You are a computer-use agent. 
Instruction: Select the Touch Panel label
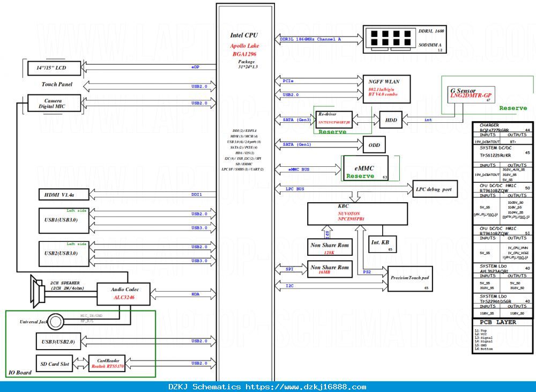coord(57,84)
